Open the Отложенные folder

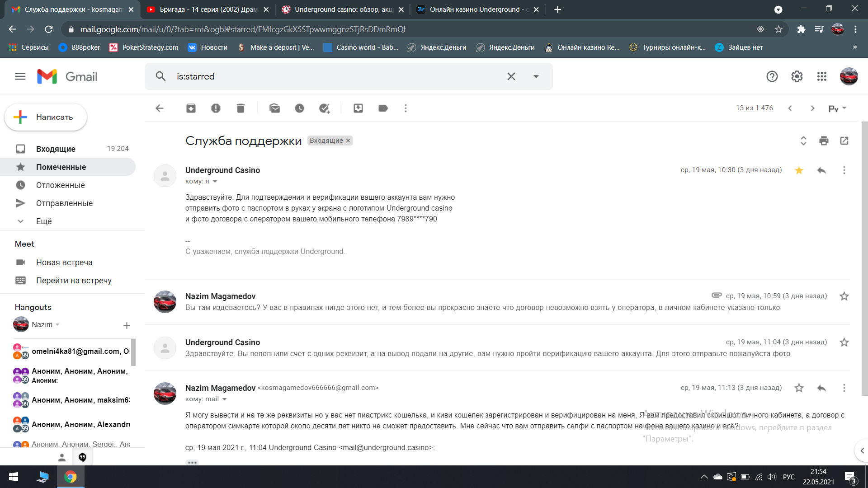(68, 185)
